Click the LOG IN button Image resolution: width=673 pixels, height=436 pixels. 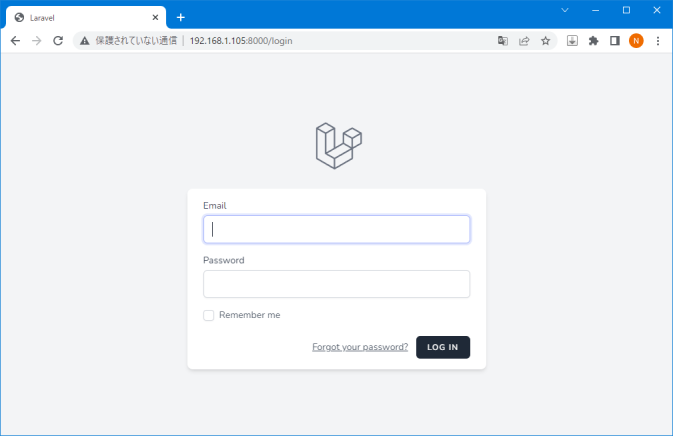point(443,347)
